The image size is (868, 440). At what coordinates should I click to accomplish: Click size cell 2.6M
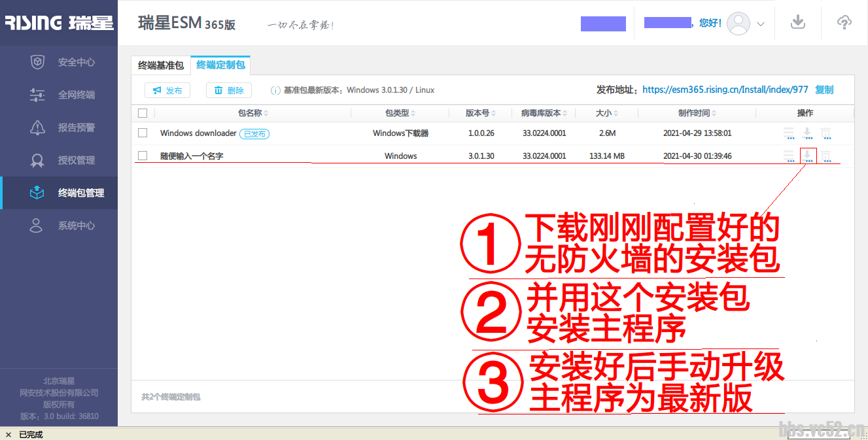click(606, 133)
